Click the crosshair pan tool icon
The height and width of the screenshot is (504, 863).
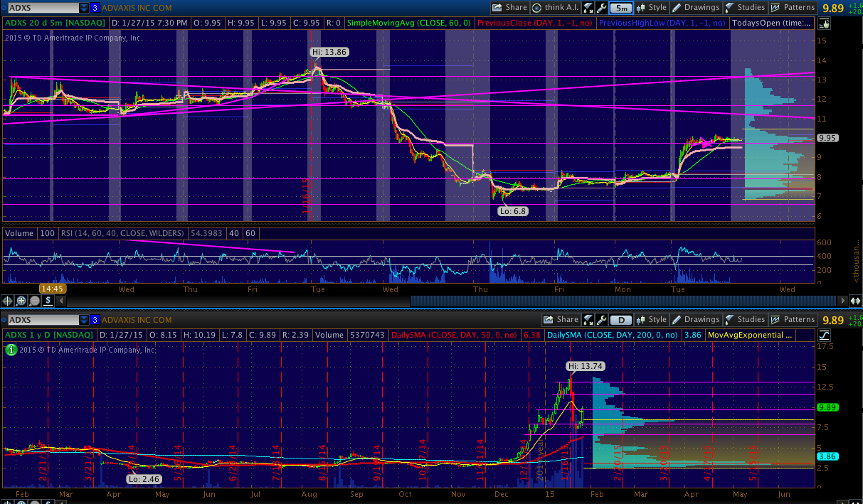point(9,301)
